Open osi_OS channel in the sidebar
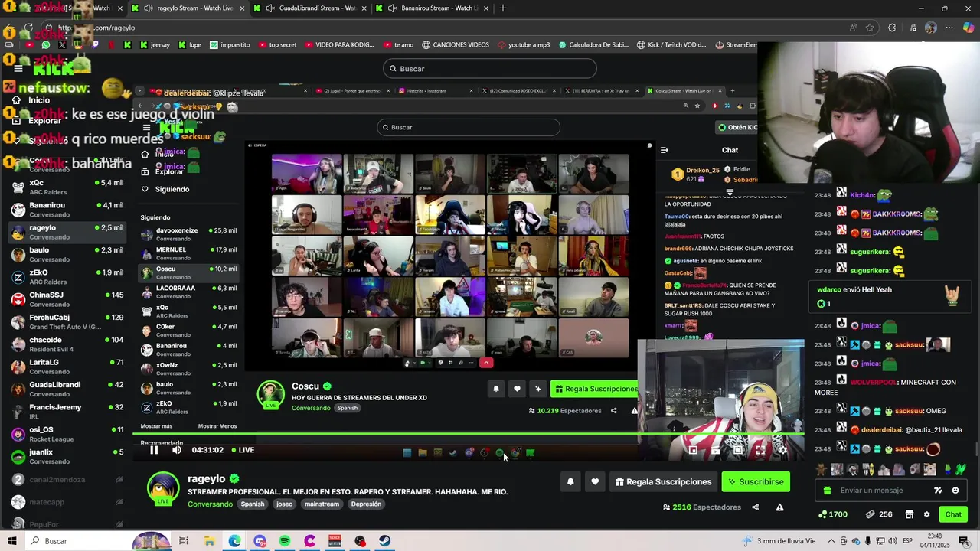 coord(67,434)
